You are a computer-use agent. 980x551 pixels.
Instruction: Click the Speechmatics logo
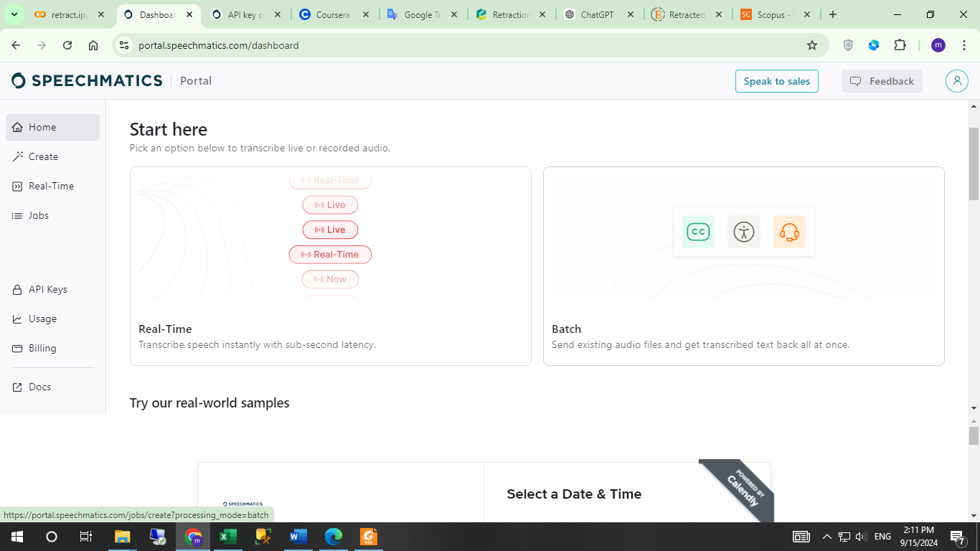tap(87, 80)
